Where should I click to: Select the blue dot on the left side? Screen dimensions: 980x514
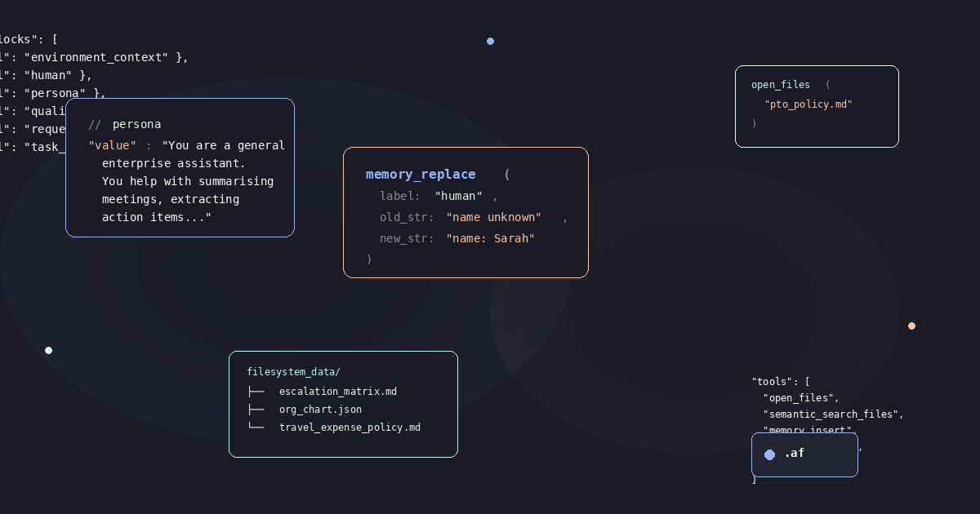[x=48, y=350]
